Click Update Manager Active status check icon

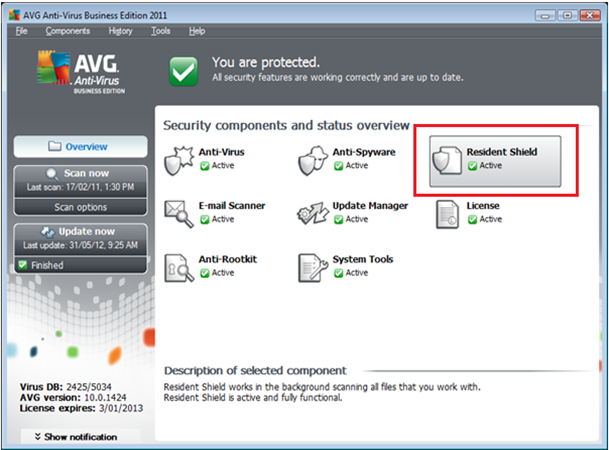click(338, 220)
